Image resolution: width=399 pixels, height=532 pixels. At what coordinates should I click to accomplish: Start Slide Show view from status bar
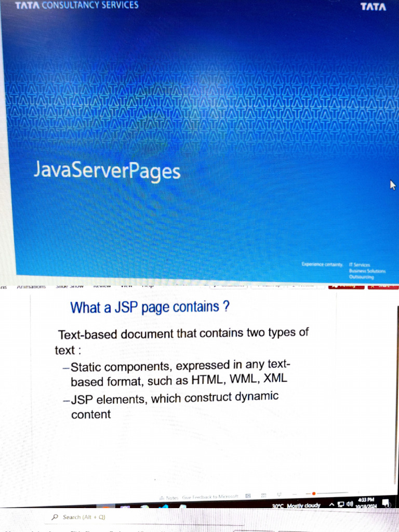(279, 495)
